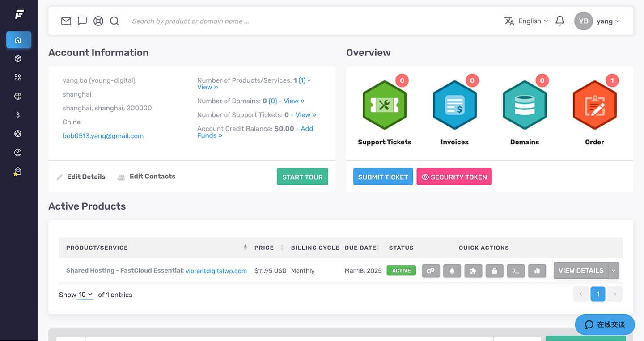
Task: Click the Start Tour button
Action: point(302,177)
